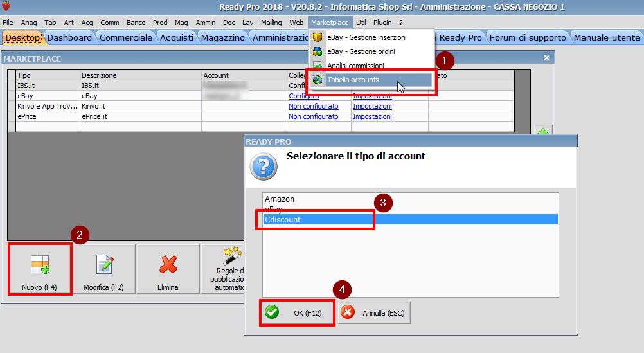Confirm with OK (F12) button
The image size is (644, 353).
(297, 312)
